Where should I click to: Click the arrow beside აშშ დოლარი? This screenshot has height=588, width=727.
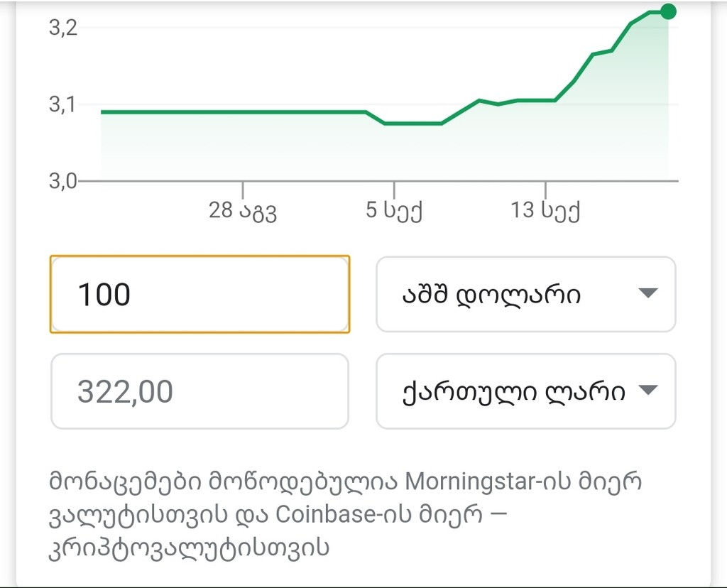point(648,294)
